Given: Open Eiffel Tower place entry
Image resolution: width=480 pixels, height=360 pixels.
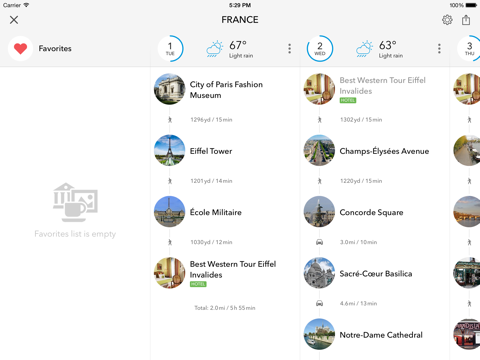Looking at the screenshot, I should click(x=217, y=151).
